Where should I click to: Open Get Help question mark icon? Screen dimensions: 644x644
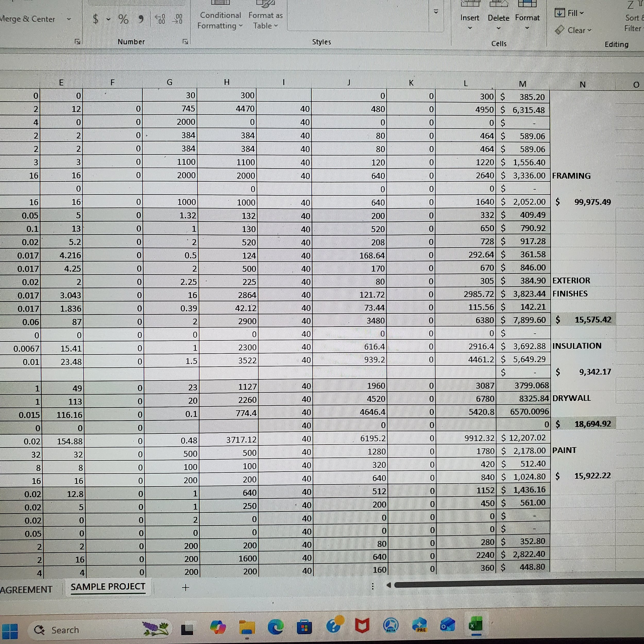pos(335,625)
